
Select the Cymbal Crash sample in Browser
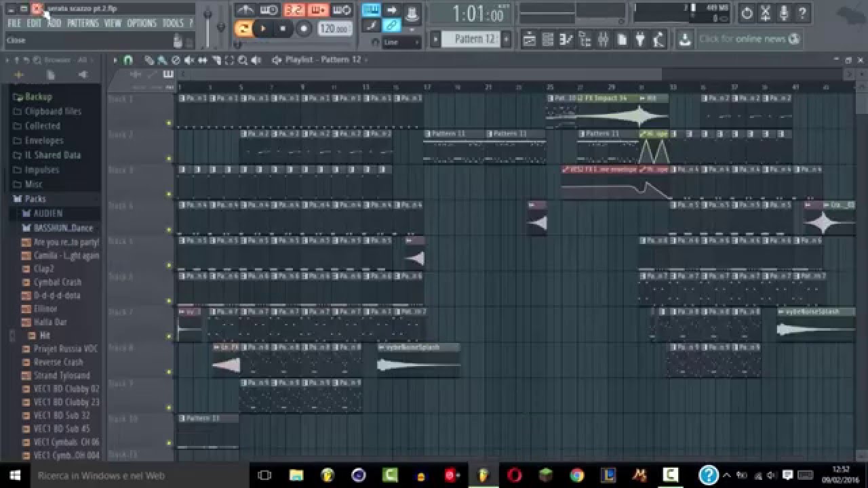[59, 282]
